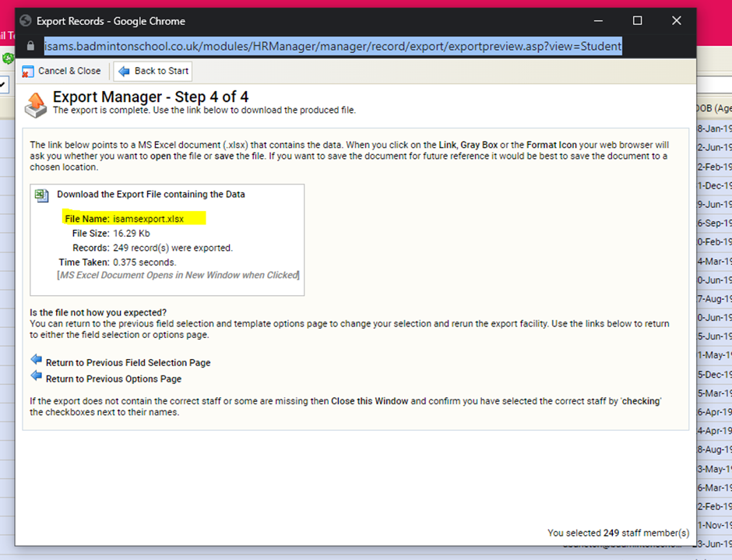The image size is (732, 560).
Task: Click the red X Cancel & Close icon
Action: pyautogui.click(x=28, y=71)
